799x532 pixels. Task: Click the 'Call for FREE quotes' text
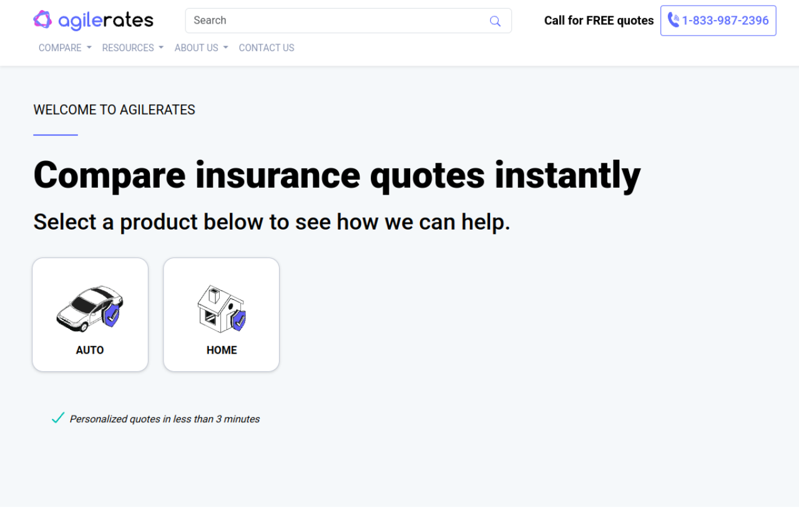[599, 21]
